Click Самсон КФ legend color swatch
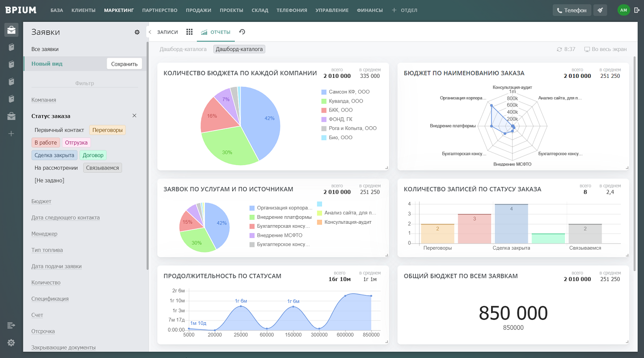Screen dimensions: 644x358 tap(324, 92)
